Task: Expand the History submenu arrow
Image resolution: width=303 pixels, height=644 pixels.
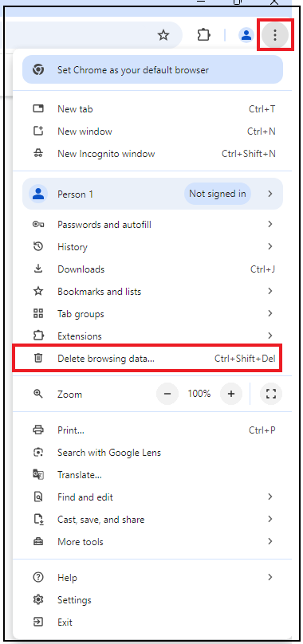Action: click(x=270, y=246)
